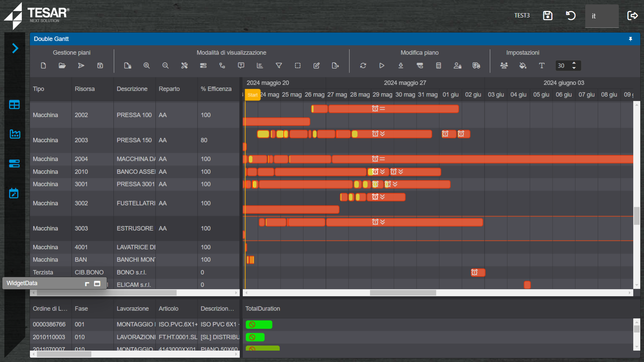Click the open folder plan icon
The height and width of the screenshot is (362, 644).
click(x=62, y=66)
